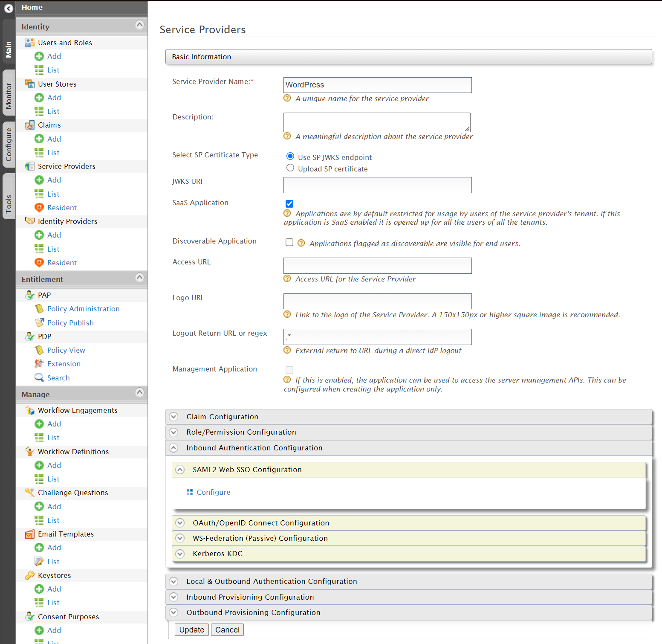The image size is (662, 644).
Task: Click the Users and Roles icon
Action: point(29,43)
